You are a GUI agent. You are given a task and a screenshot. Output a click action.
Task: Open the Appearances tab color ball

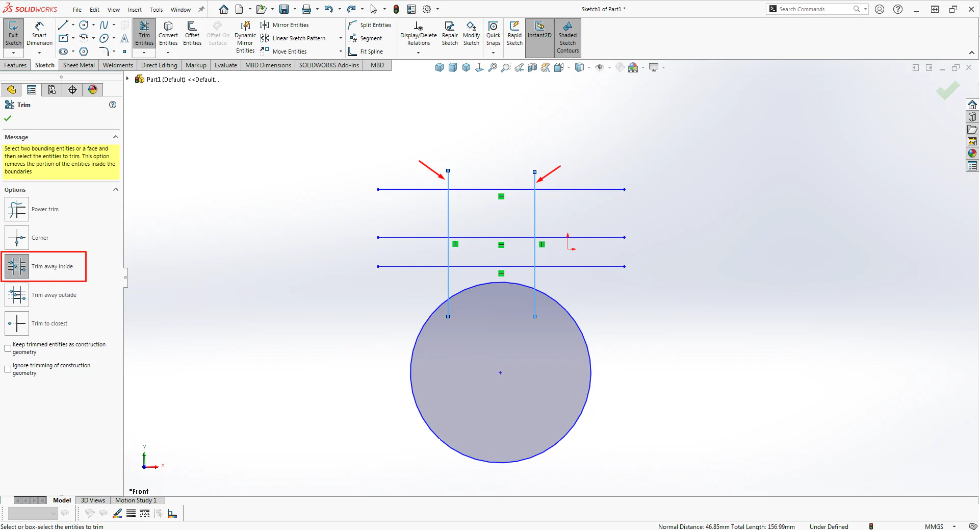[93, 90]
